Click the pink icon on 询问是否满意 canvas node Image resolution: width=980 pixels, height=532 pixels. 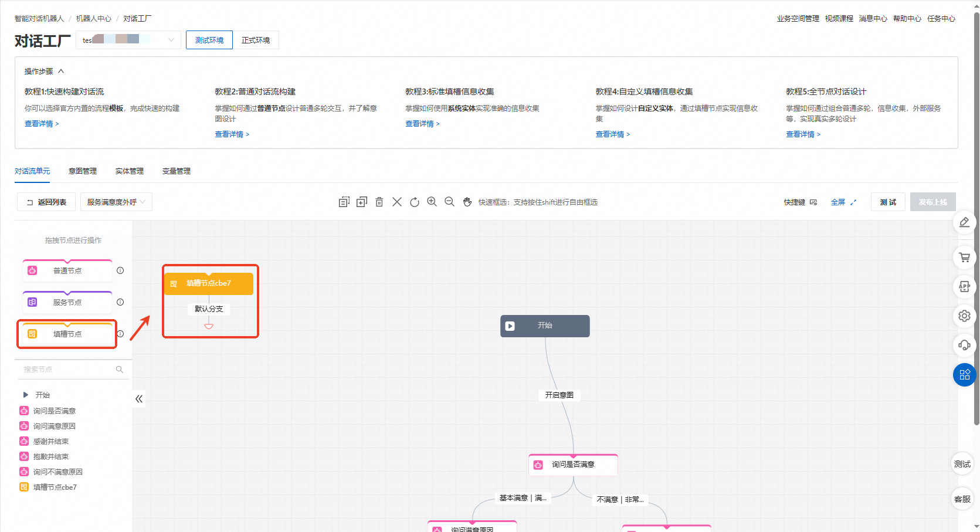pos(538,465)
